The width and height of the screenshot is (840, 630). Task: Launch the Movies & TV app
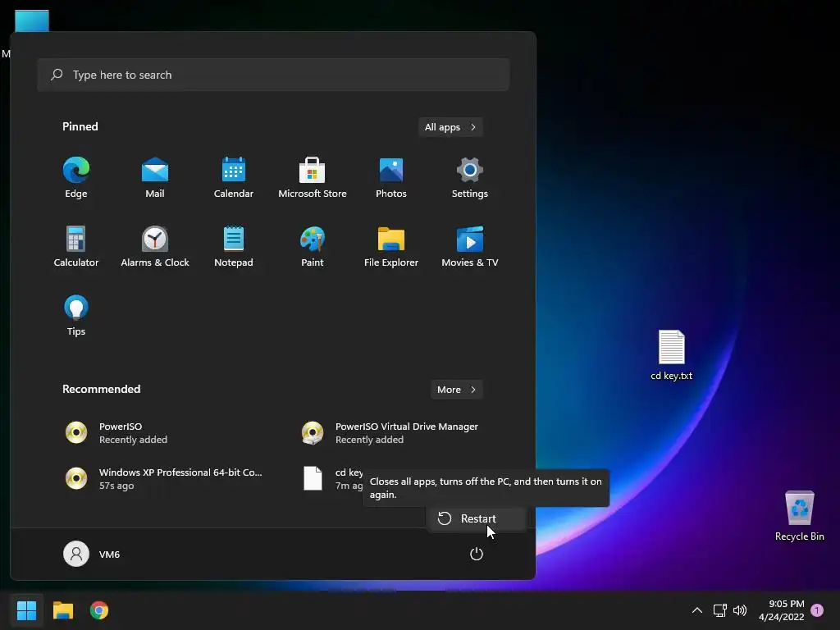tap(470, 246)
